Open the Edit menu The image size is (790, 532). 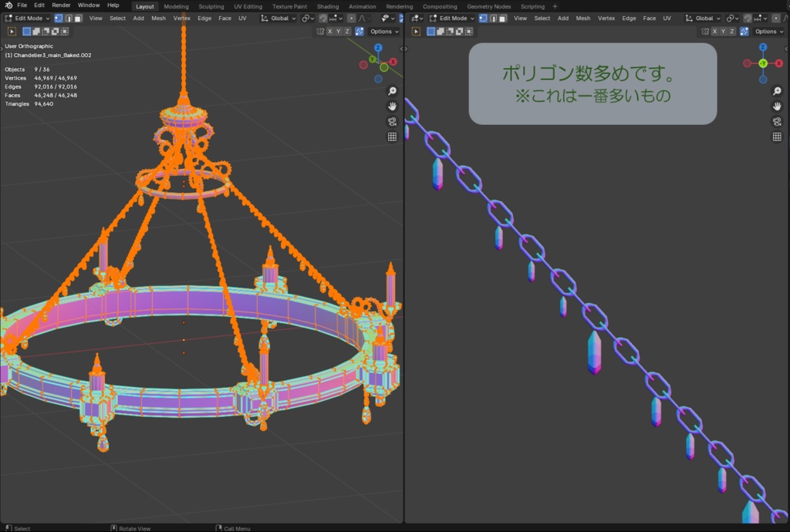point(39,5)
